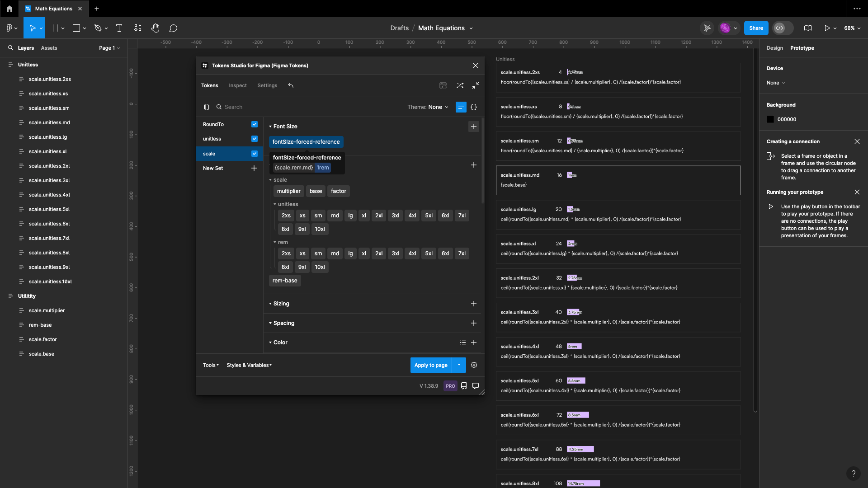Click the multiplier token chip
Screen dimensions: 868x488
point(288,191)
